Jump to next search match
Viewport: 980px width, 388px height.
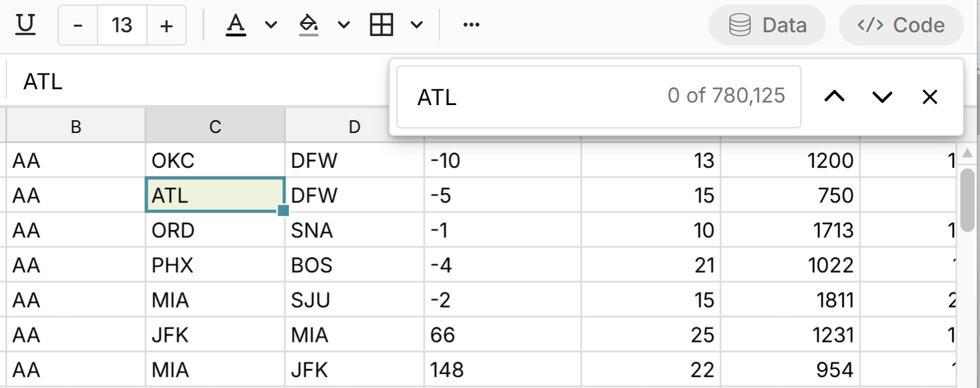[x=881, y=96]
